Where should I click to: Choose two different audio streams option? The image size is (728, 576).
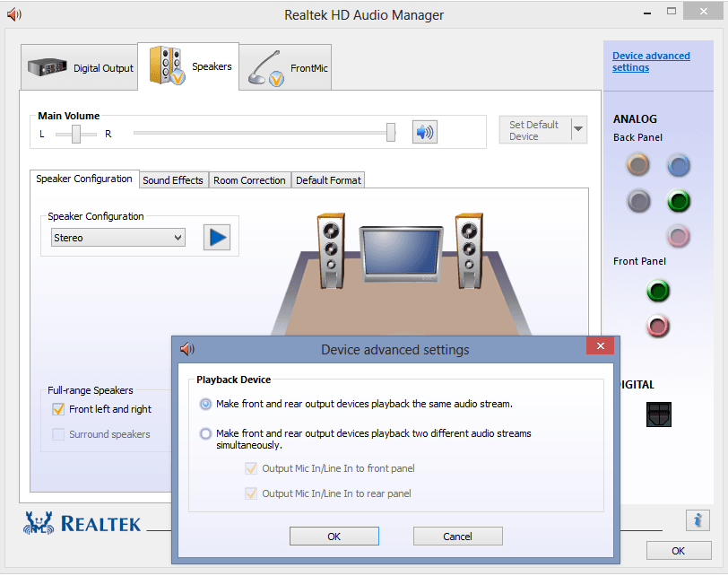point(206,433)
